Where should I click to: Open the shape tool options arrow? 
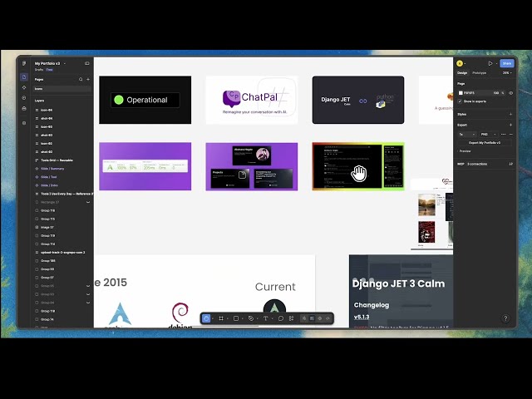(243, 318)
